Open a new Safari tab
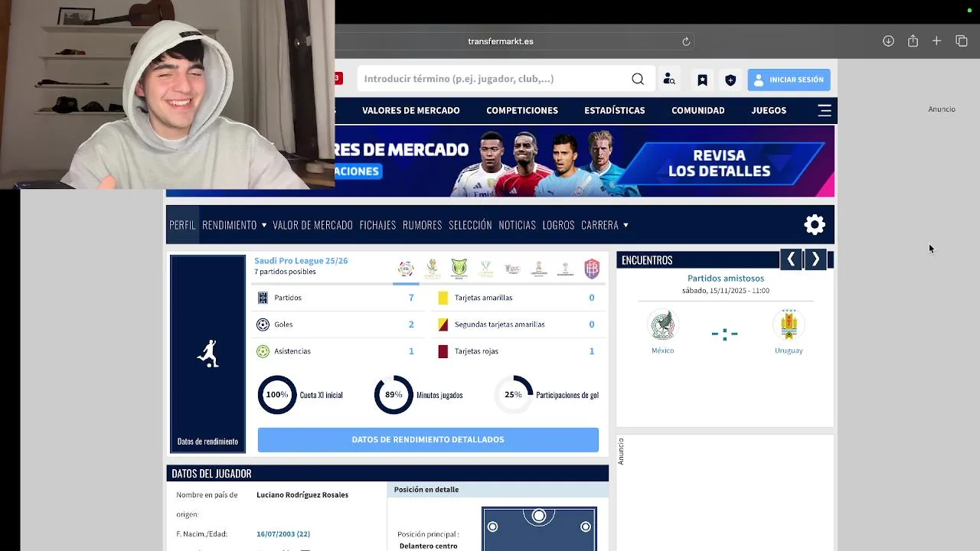 pyautogui.click(x=936, y=41)
